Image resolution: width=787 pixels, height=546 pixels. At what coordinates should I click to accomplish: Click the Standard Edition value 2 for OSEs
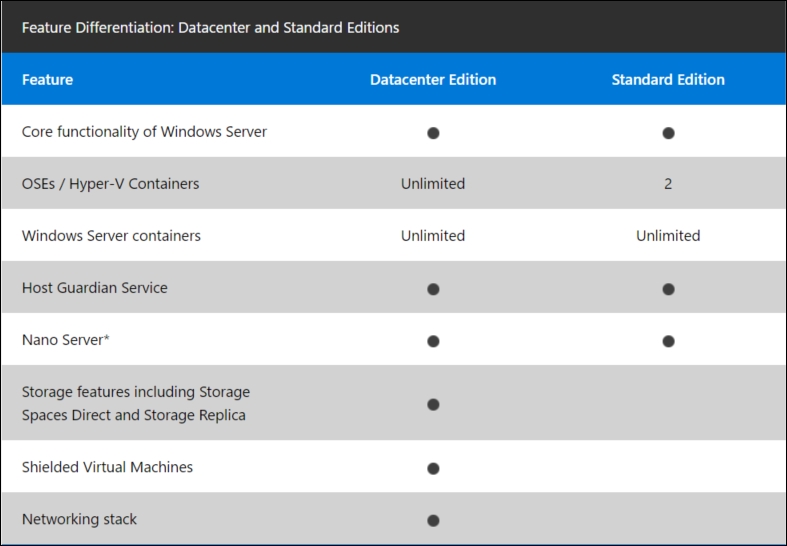pos(668,184)
